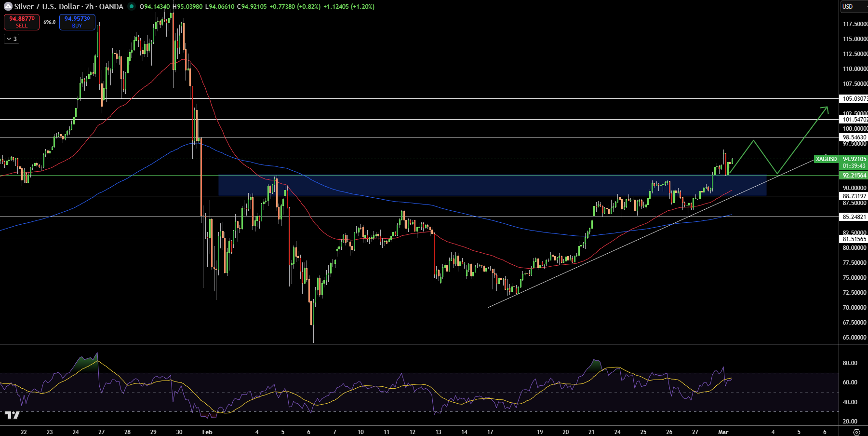Click the RSI 40.00 scale value
The height and width of the screenshot is (436, 868).
tap(850, 402)
